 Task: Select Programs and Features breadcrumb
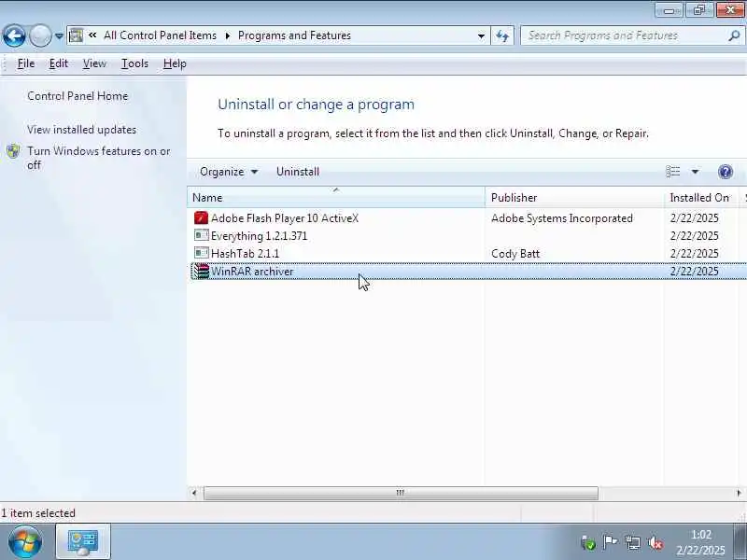(x=294, y=35)
